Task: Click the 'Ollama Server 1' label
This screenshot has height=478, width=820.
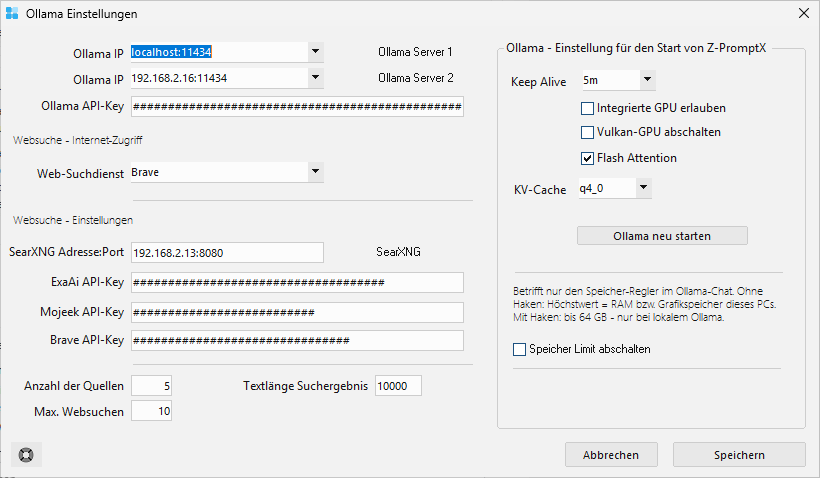Action: [415, 52]
